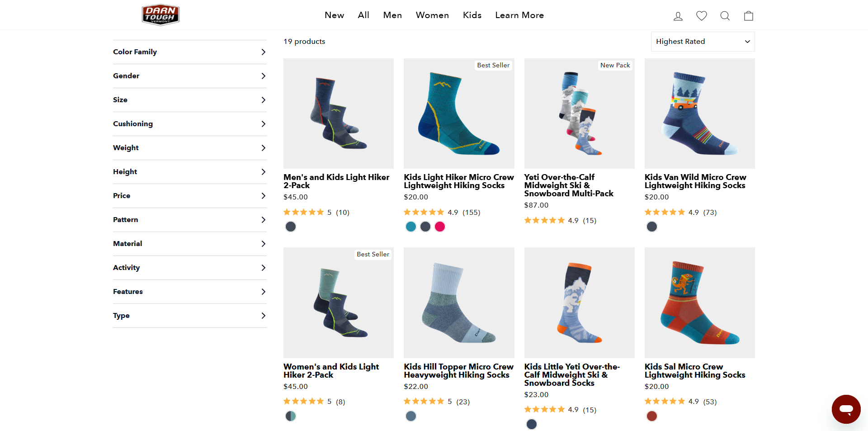Open the Highest Rated sort dropdown
Viewport: 868px width, 431px height.
tap(702, 42)
